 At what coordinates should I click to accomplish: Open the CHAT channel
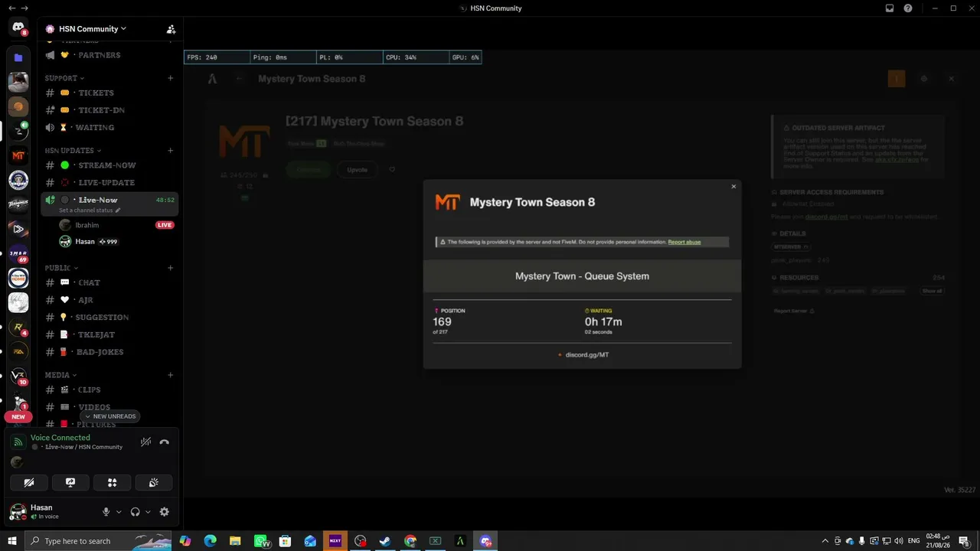[109, 283]
